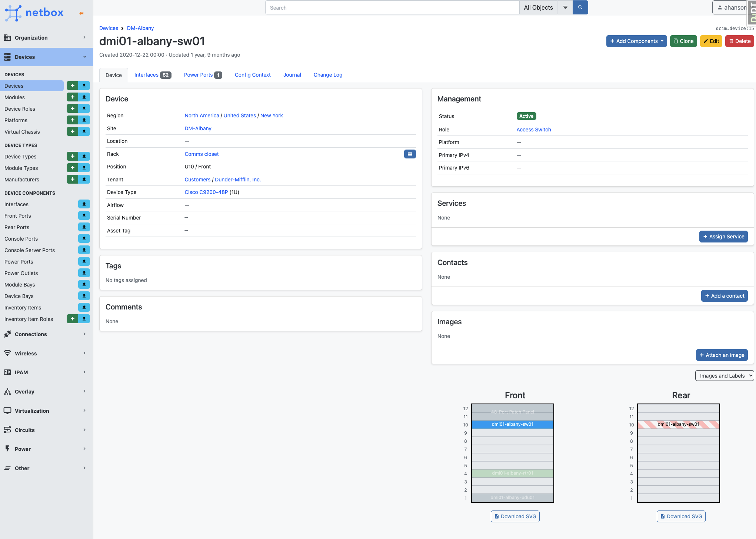Click the search filter icon
Image resolution: width=756 pixels, height=539 pixels.
565,7
